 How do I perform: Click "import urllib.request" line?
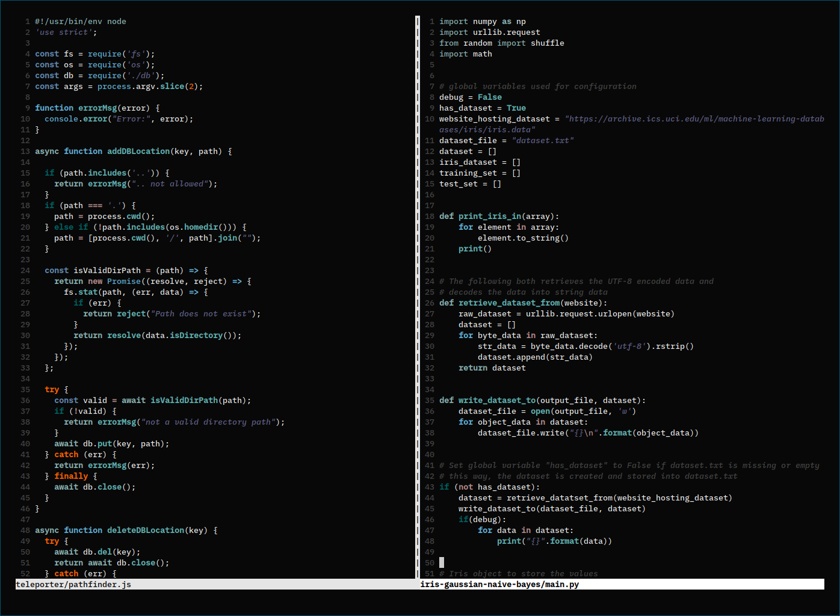(490, 32)
